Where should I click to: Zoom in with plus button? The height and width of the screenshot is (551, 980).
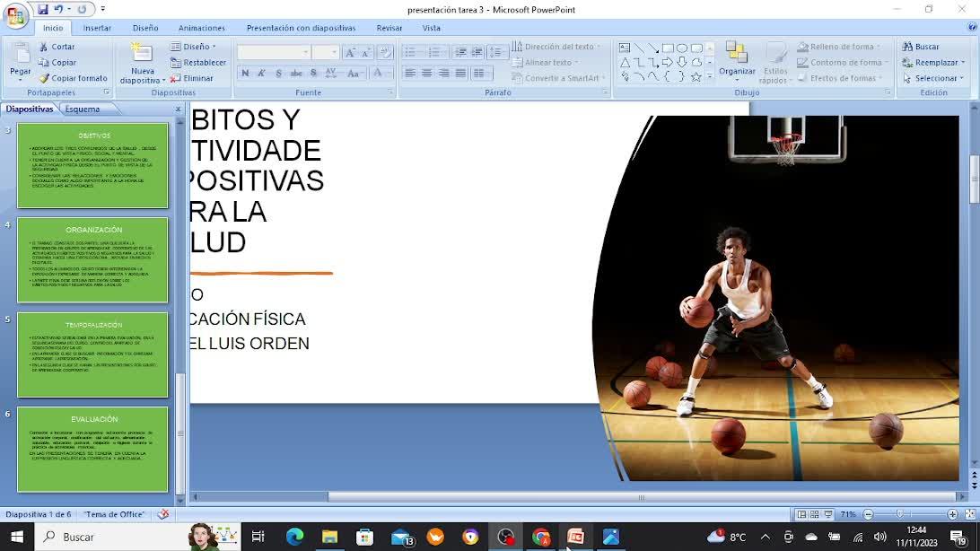click(x=952, y=514)
